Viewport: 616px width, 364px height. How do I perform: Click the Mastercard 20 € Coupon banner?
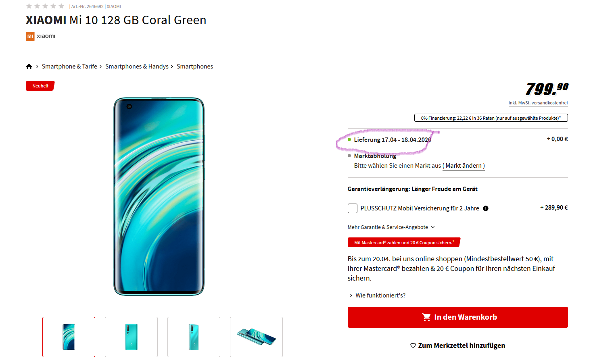tap(404, 243)
